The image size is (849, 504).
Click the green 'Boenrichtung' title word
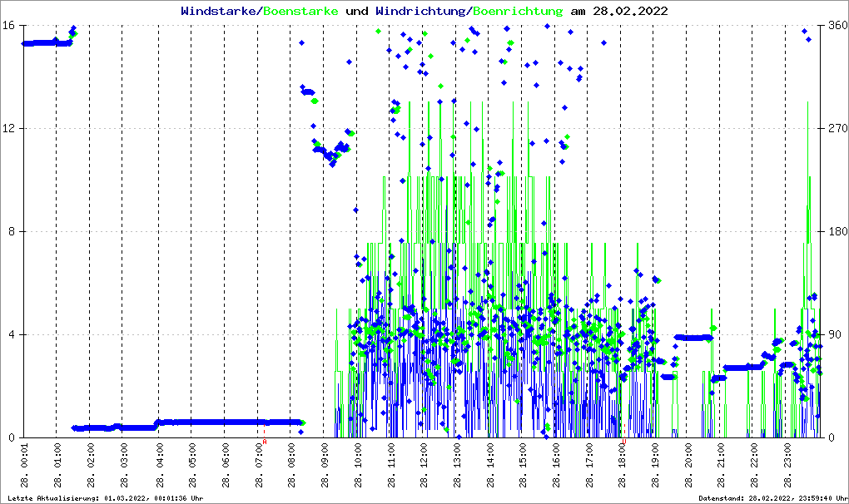point(518,11)
